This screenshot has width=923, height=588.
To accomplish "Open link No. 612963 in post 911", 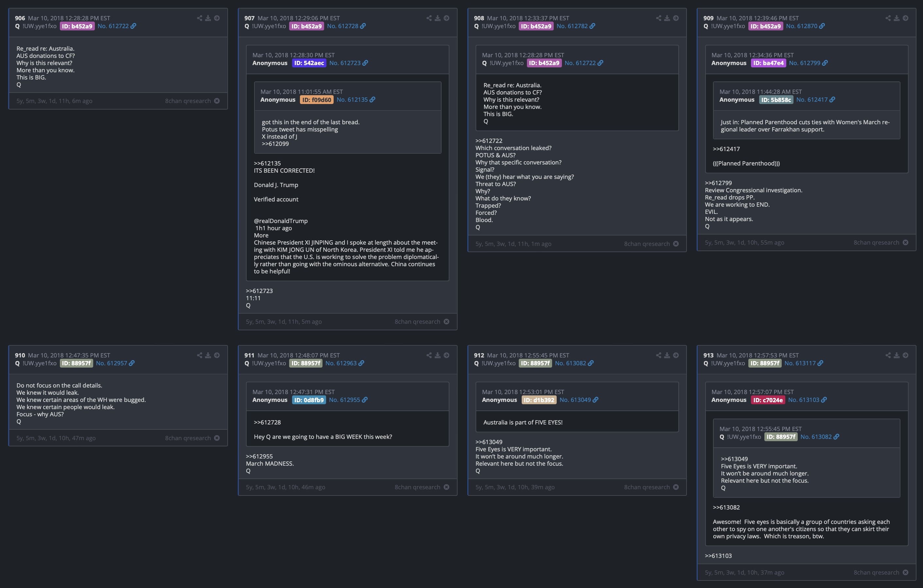I will (x=345, y=363).
